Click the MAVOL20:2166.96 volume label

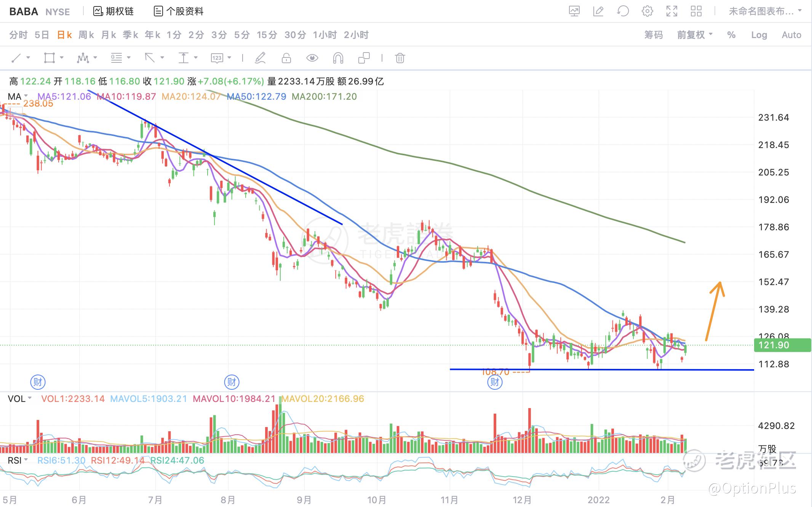pos(323,399)
